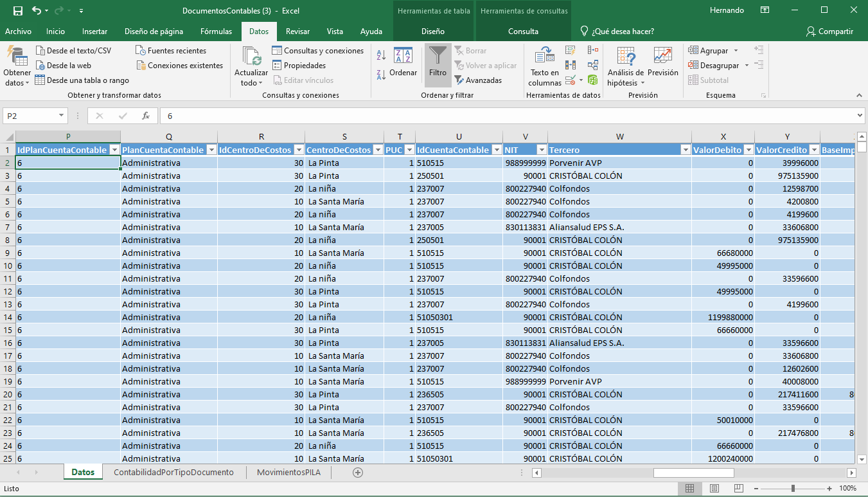
Task: Open ribbon display options
Action: pyautogui.click(x=765, y=10)
